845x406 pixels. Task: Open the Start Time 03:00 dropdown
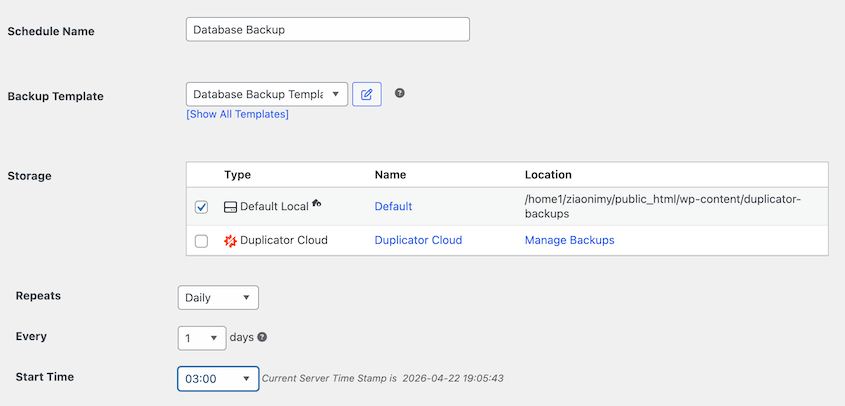click(218, 379)
